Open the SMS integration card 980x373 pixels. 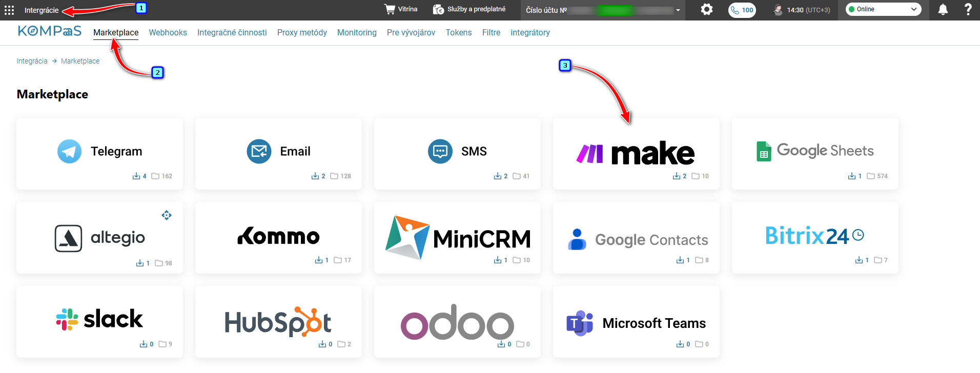pos(457,154)
